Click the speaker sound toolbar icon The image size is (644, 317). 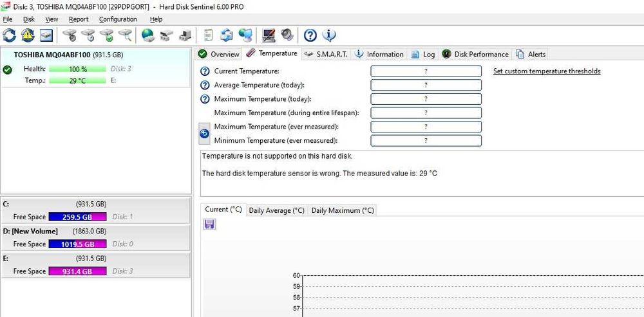287,35
